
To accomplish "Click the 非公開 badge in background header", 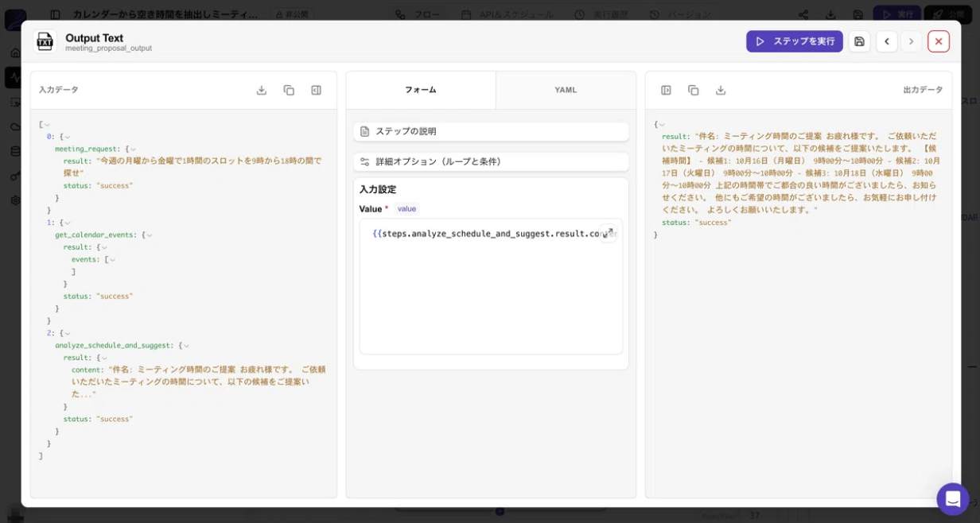I will click(291, 14).
